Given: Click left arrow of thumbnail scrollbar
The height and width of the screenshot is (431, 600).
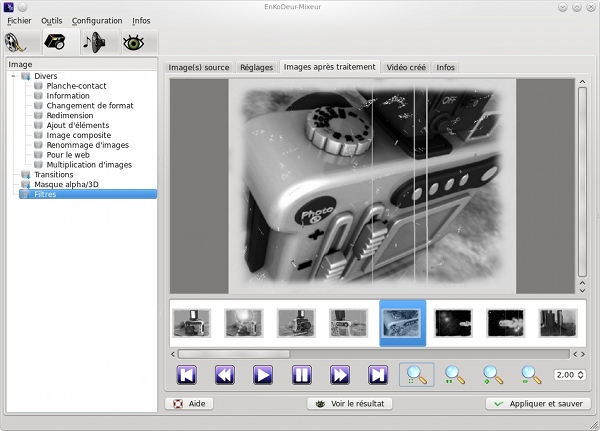Looking at the screenshot, I should pyautogui.click(x=173, y=354).
